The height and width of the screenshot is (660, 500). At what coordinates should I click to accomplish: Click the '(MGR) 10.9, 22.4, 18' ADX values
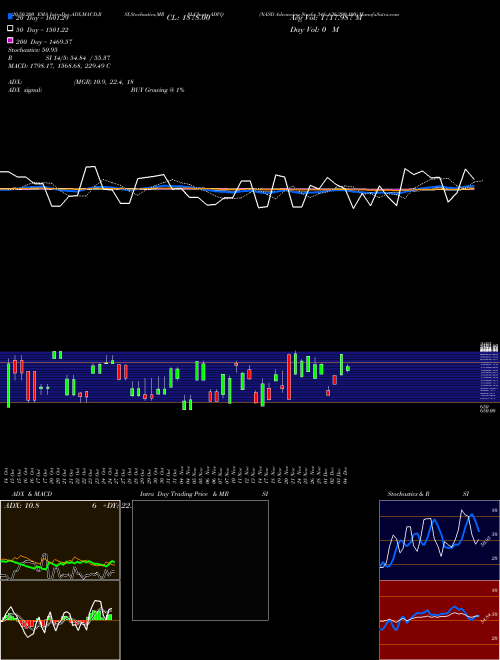[x=104, y=82]
